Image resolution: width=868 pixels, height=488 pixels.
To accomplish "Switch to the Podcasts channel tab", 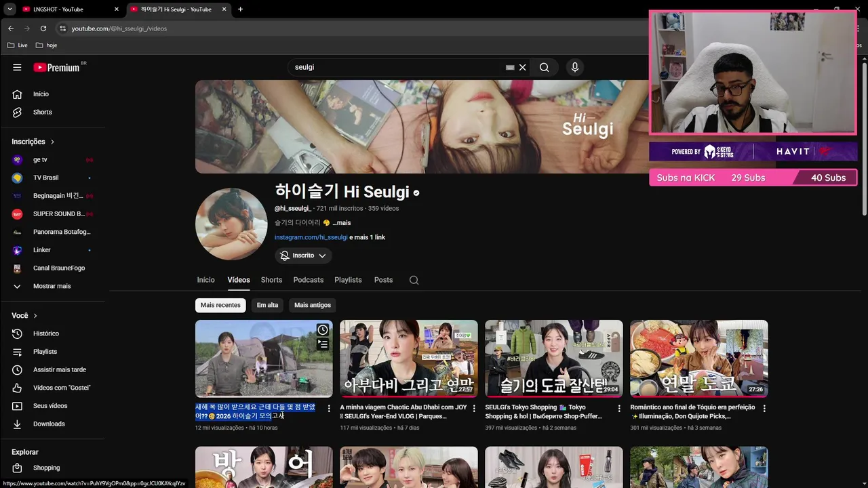I will pyautogui.click(x=309, y=280).
